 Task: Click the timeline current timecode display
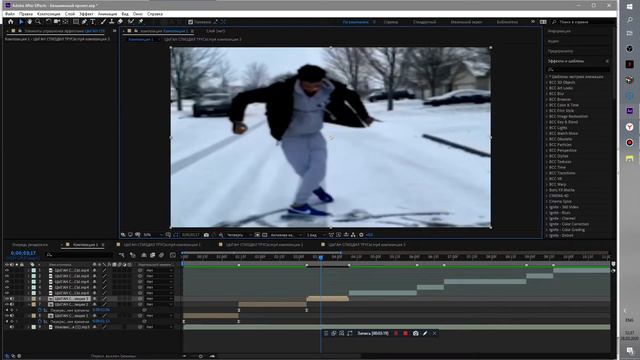click(x=23, y=253)
